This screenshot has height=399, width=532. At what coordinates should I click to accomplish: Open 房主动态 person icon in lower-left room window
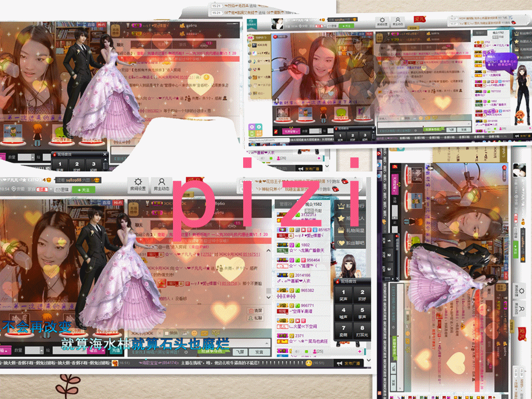coord(161,184)
